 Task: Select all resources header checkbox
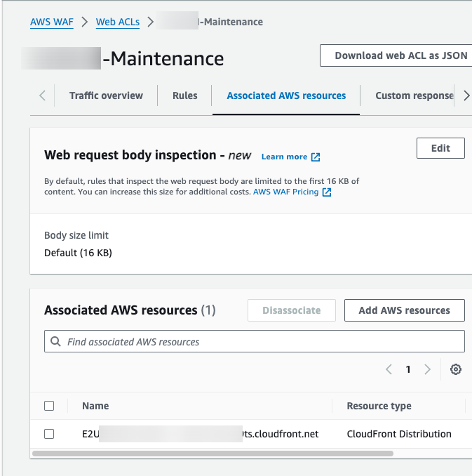coord(49,406)
